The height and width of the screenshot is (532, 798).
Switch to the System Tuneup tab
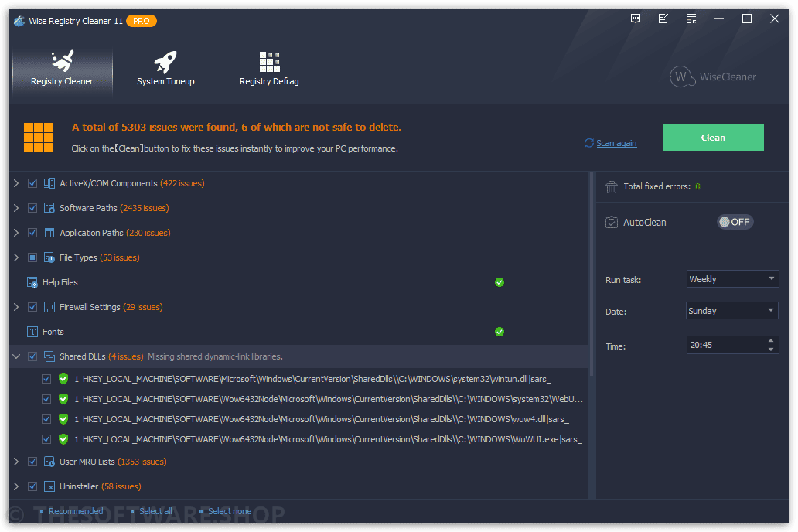pyautogui.click(x=165, y=70)
